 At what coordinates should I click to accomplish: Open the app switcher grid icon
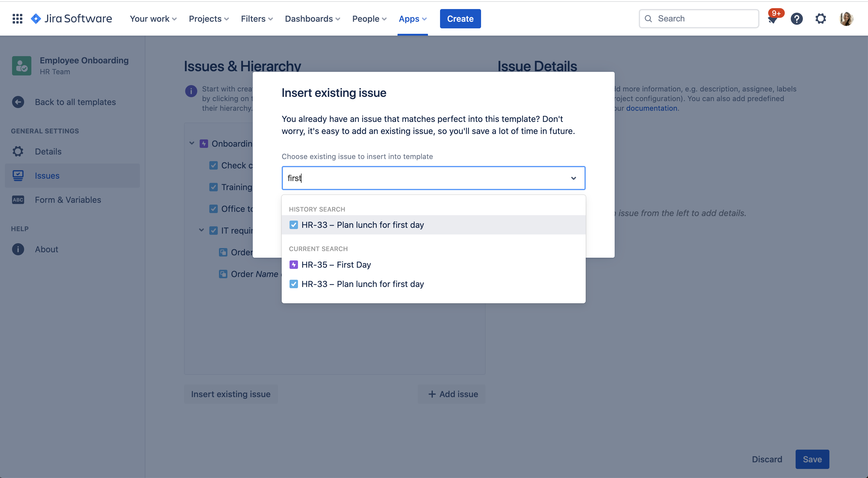tap(17, 18)
